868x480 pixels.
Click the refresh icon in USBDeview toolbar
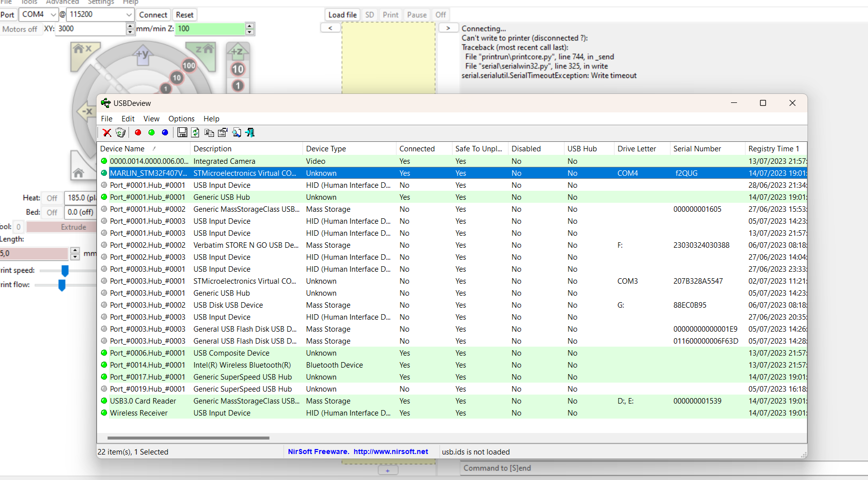[x=195, y=132]
